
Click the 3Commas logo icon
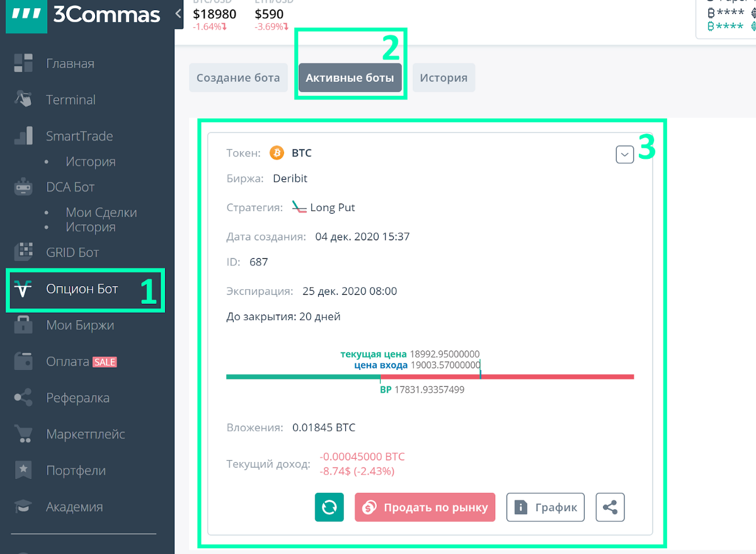pos(26,16)
